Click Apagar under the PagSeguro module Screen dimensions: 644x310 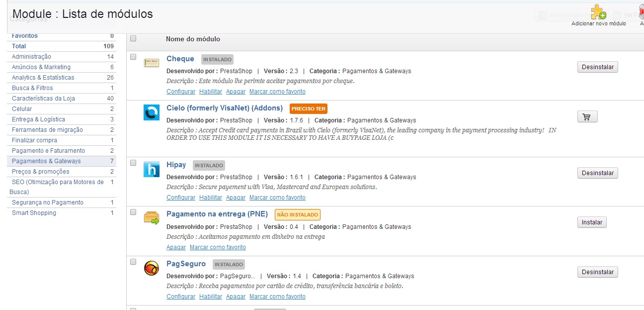[x=236, y=297]
